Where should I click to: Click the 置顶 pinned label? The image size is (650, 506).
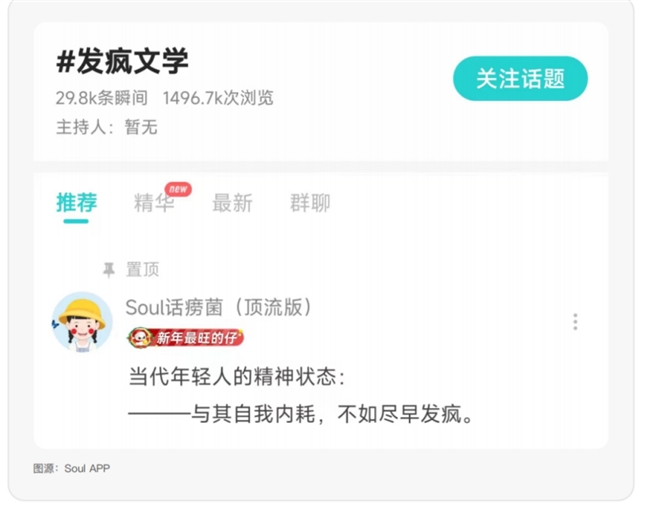tap(143, 270)
